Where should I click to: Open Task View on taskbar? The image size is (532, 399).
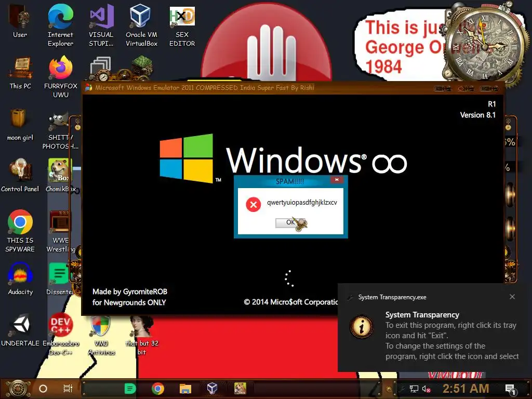pyautogui.click(x=68, y=389)
